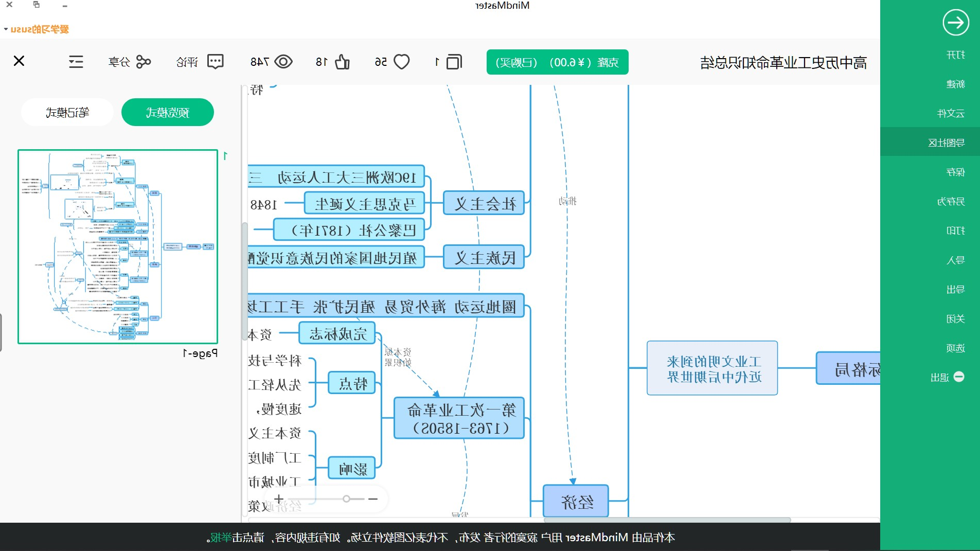
Task: Select the 经济 node
Action: (x=576, y=501)
